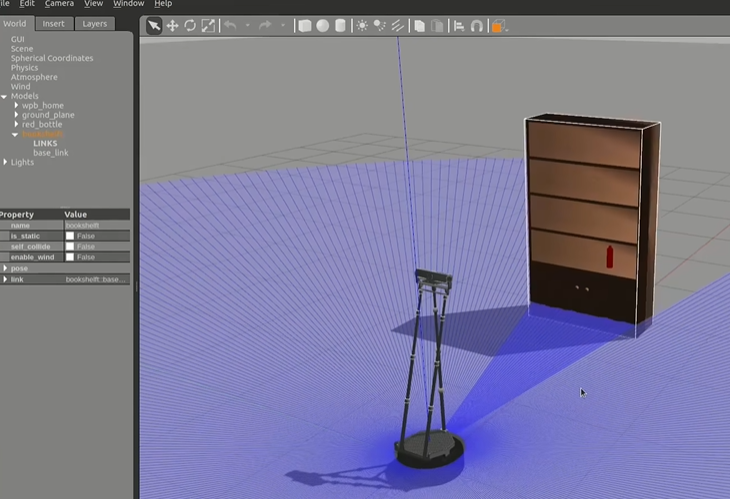
Task: Select the wpb_home model label
Action: click(43, 106)
